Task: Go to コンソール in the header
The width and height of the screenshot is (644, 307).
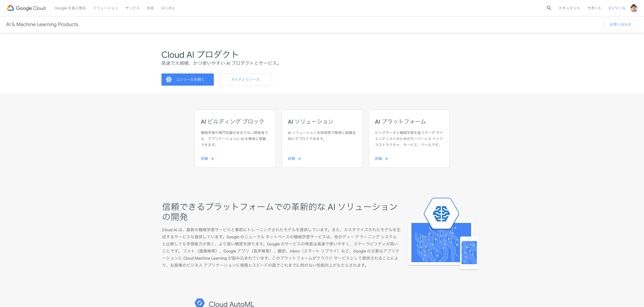Action: point(616,8)
